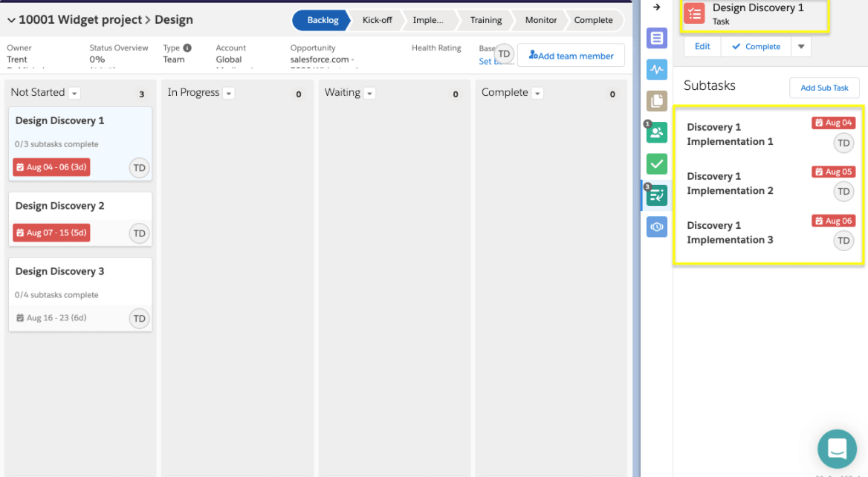The image size is (868, 477).
Task: Select the Kick-off stage
Action: click(377, 20)
